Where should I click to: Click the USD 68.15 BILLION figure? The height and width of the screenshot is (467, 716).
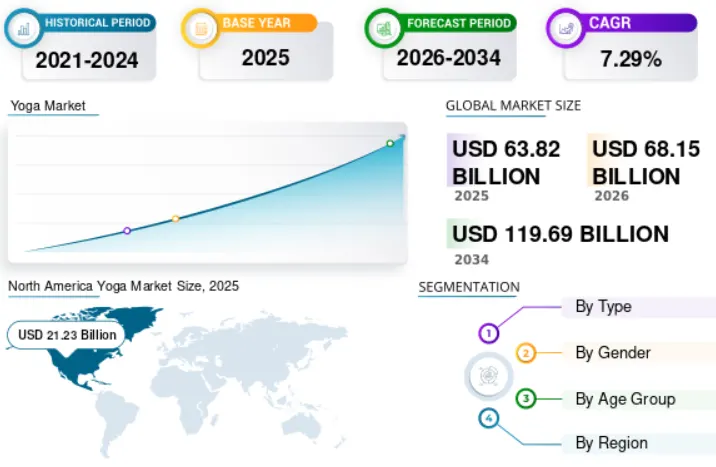coord(646,163)
